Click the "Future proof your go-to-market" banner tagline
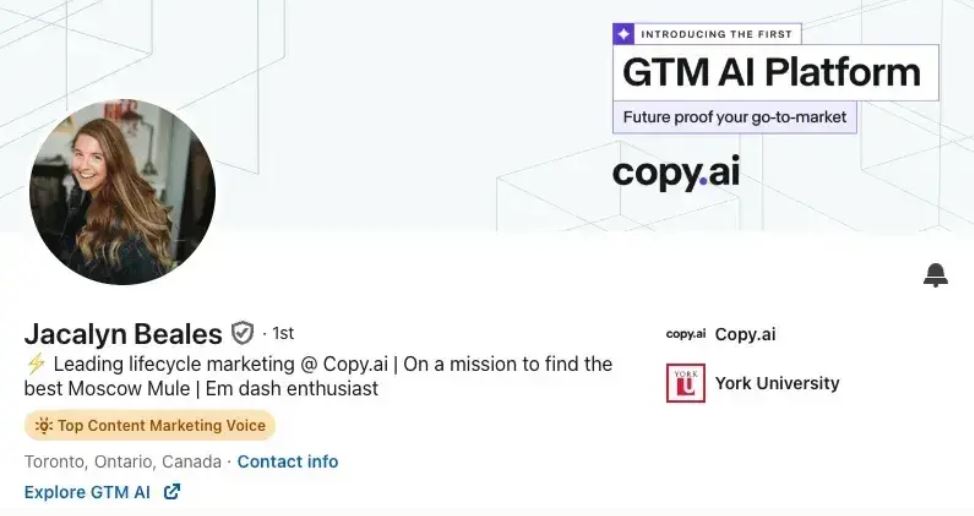Image resolution: width=974 pixels, height=516 pixels. pyautogui.click(x=734, y=117)
